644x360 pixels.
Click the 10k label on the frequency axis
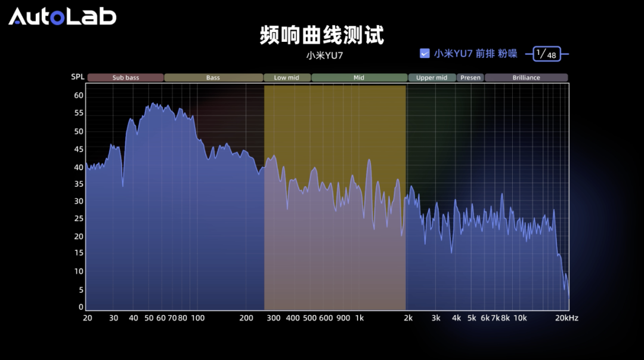pos(521,318)
